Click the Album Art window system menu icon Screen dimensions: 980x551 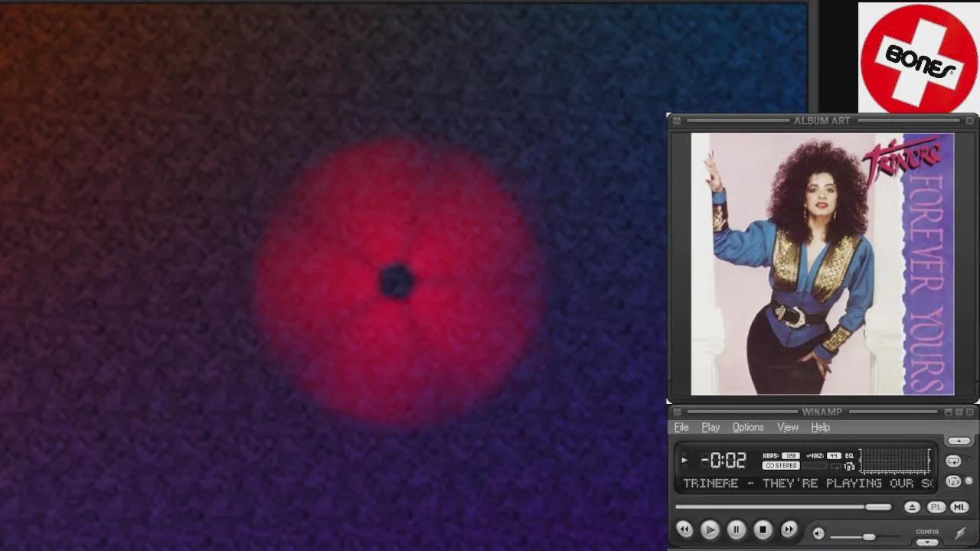pos(677,121)
